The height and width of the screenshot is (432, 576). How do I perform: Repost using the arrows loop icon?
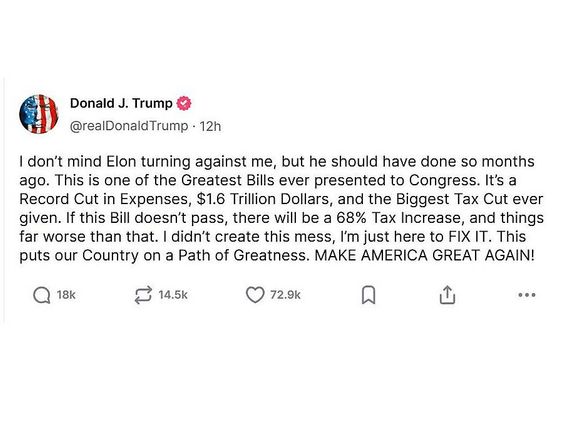pos(143,295)
